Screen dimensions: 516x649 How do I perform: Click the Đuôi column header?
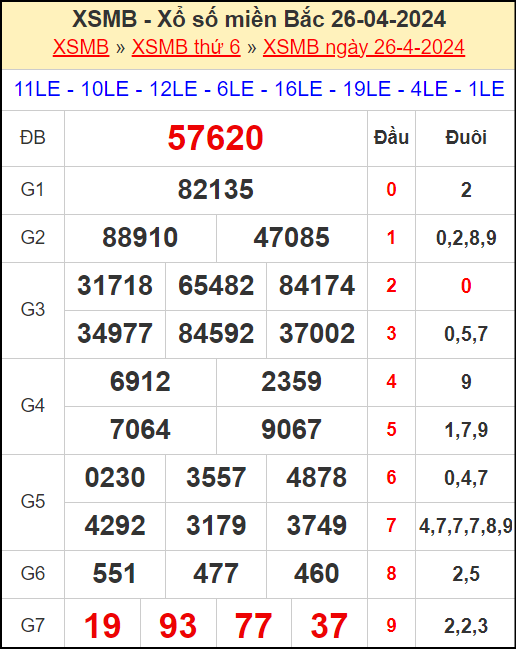pyautogui.click(x=466, y=138)
